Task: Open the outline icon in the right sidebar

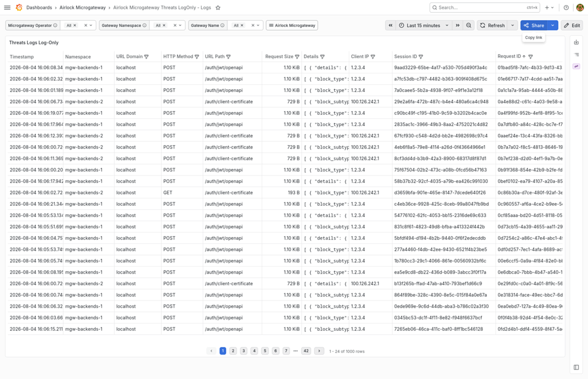Action: coord(576,54)
